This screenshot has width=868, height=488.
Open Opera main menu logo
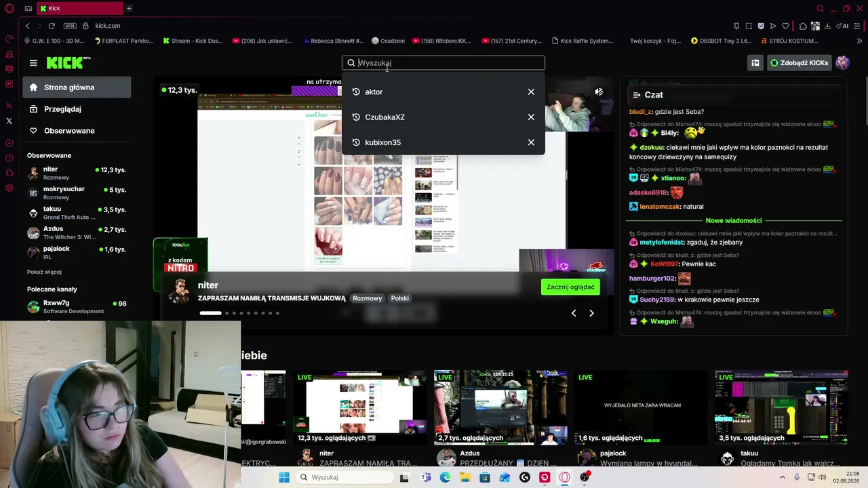[x=9, y=8]
